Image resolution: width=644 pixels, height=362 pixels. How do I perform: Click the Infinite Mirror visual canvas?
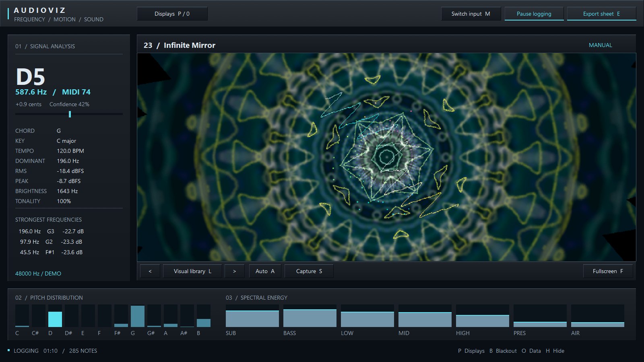pos(386,157)
